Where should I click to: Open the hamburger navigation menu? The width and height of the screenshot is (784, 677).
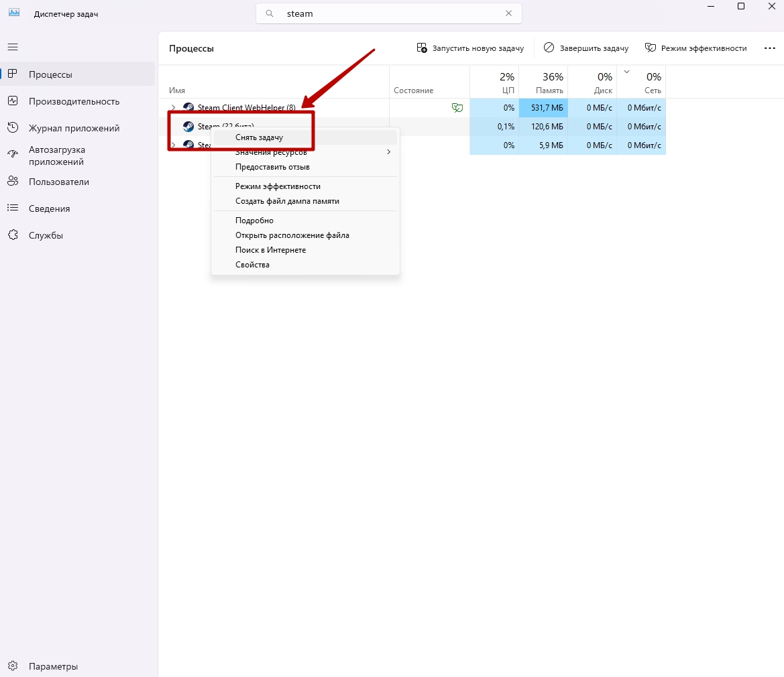click(13, 47)
